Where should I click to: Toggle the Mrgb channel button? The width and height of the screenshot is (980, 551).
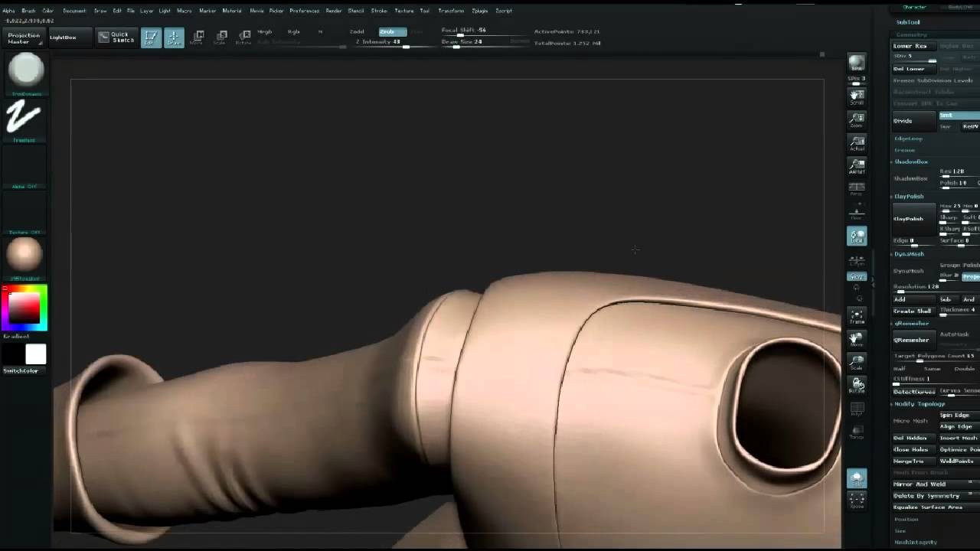pyautogui.click(x=265, y=31)
